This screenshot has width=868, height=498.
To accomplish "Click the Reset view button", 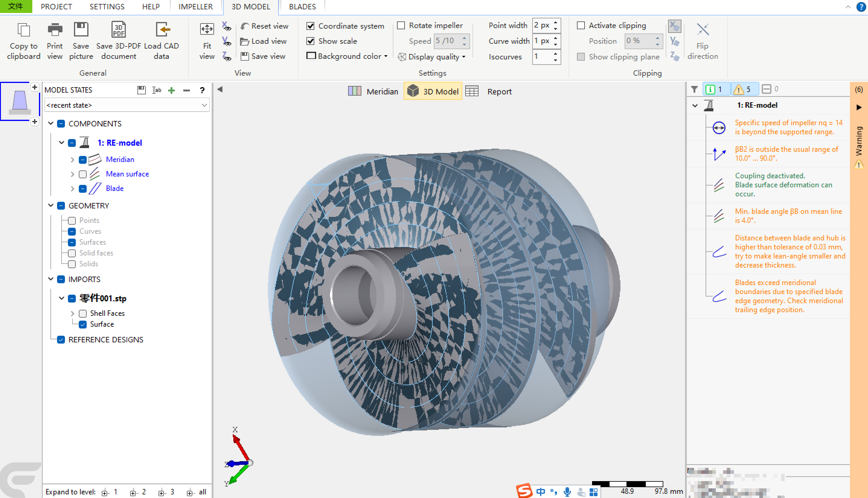I will [x=264, y=26].
